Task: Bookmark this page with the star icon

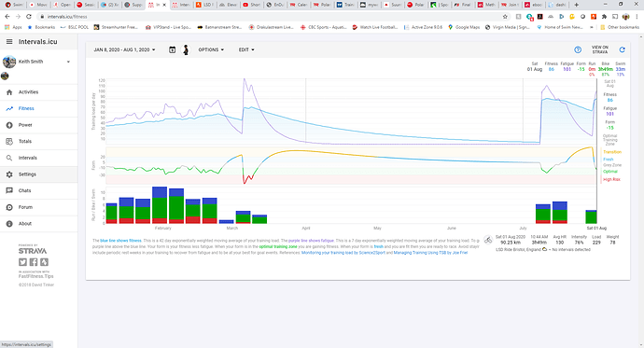Action: pos(505,17)
